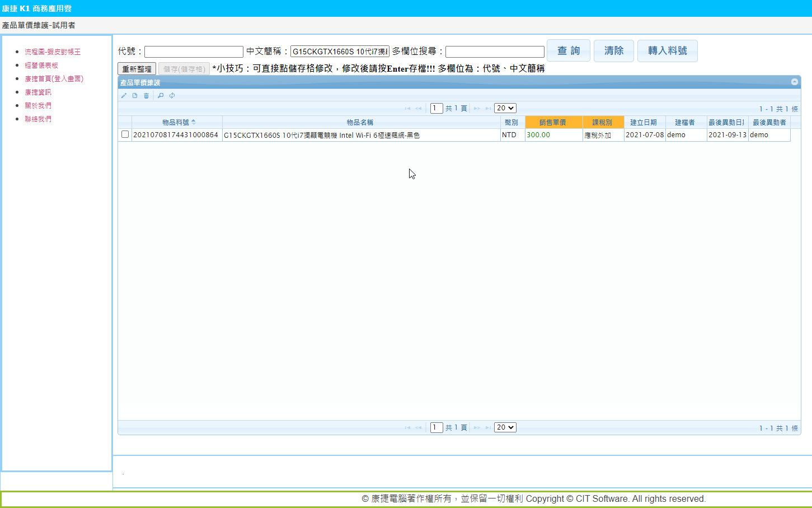The image size is (812, 508).
Task: Open 經營儀表板 from the sidebar menu
Action: tap(41, 66)
